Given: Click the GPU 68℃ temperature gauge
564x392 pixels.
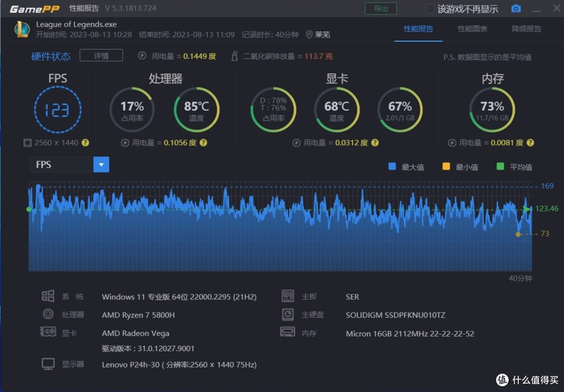Looking at the screenshot, I should (337, 110).
